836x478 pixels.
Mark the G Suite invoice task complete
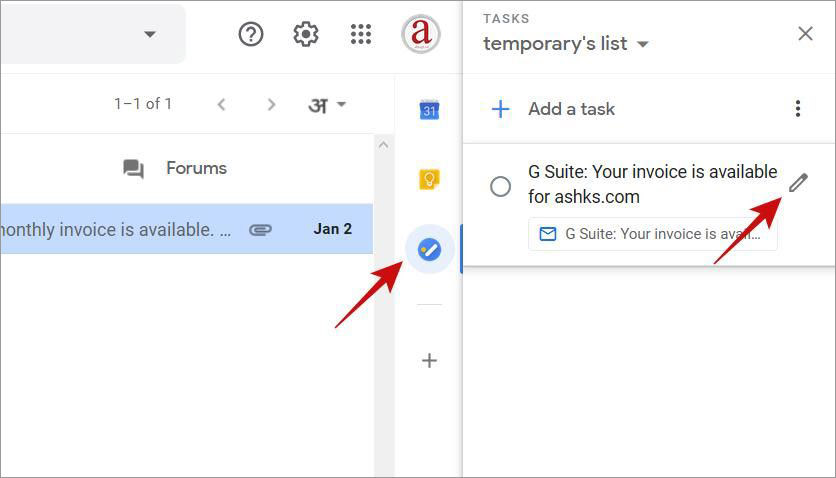pyautogui.click(x=500, y=187)
